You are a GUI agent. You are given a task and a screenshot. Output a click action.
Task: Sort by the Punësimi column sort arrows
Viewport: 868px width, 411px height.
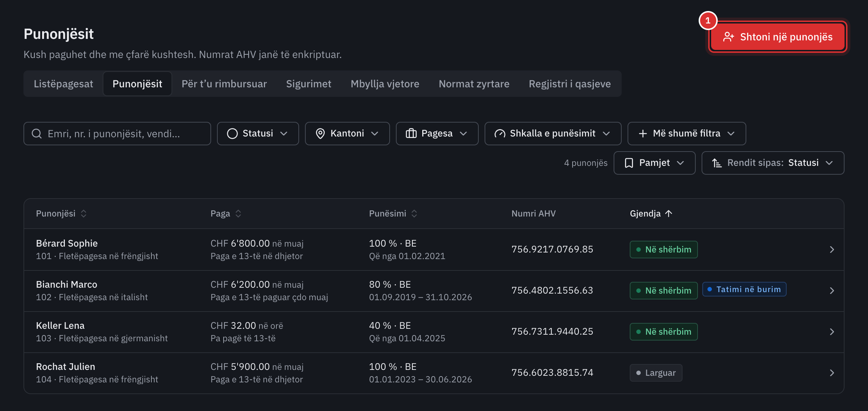414,214
